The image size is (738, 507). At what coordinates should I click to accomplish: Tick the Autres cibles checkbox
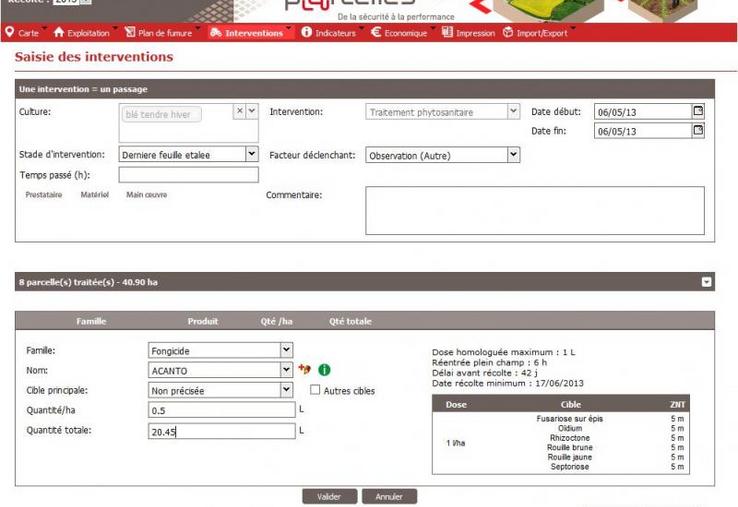coord(316,390)
